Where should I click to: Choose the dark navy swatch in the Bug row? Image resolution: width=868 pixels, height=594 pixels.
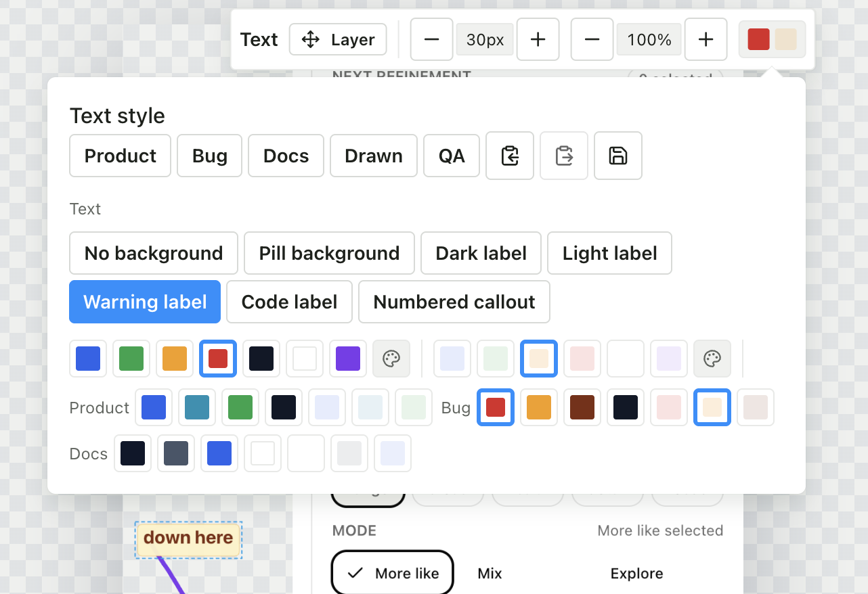(x=626, y=407)
